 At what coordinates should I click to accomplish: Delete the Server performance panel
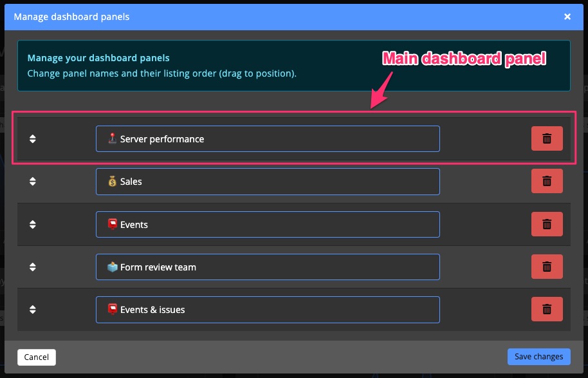tap(546, 138)
